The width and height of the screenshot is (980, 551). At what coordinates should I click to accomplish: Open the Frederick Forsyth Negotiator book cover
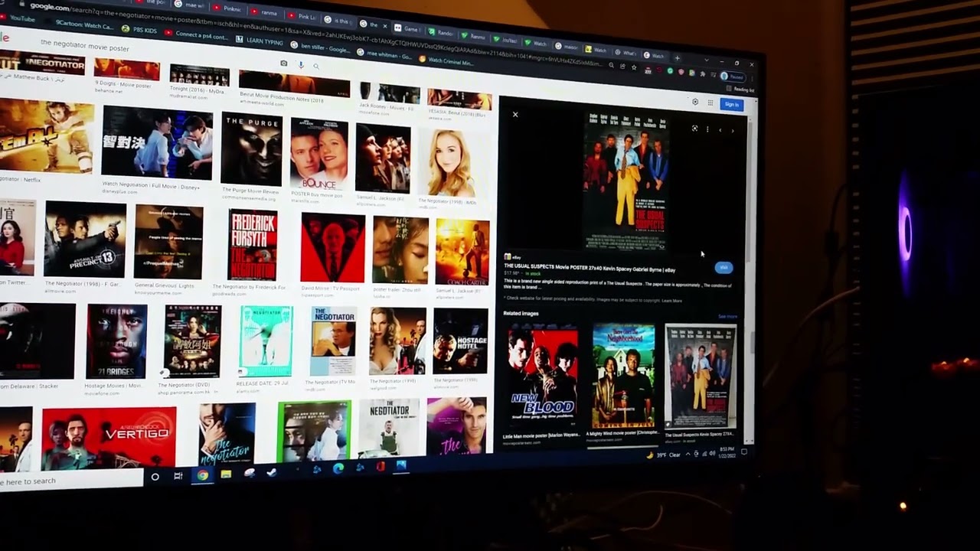pyautogui.click(x=253, y=245)
